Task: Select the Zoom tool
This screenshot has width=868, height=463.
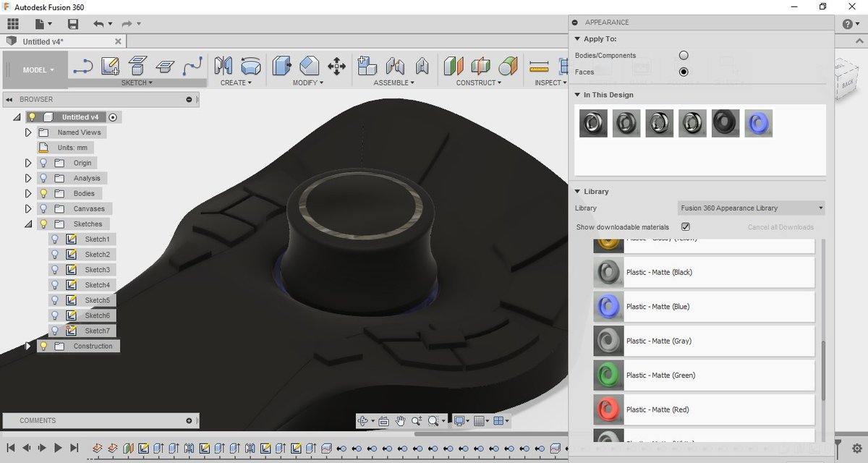Action: coord(417,420)
